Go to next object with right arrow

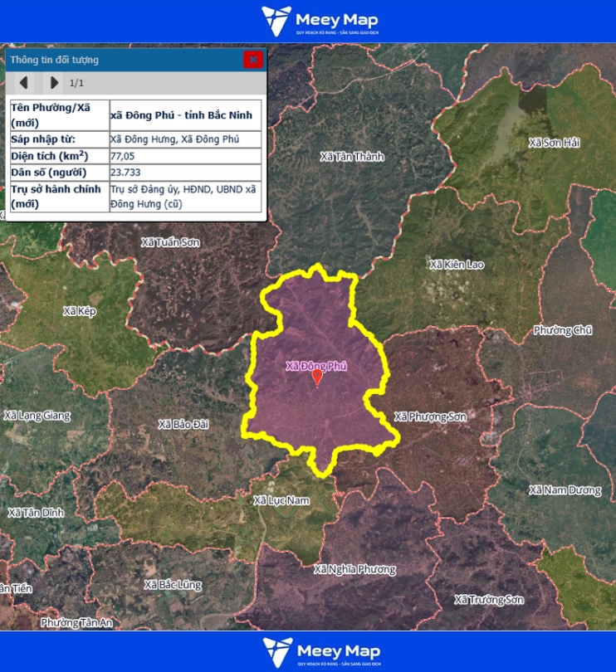point(54,83)
